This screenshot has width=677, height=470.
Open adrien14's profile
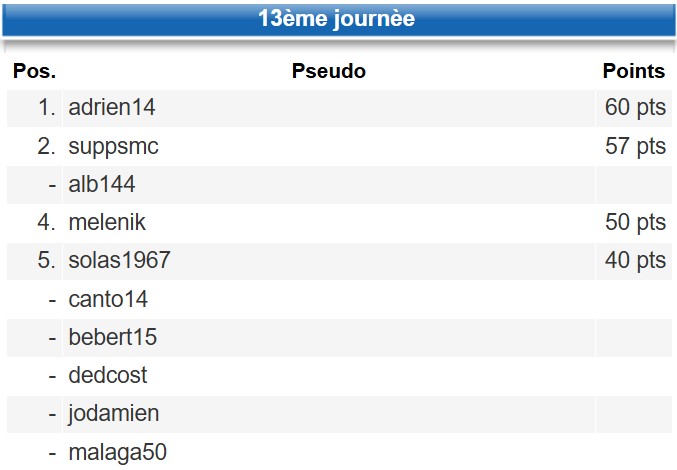111,108
